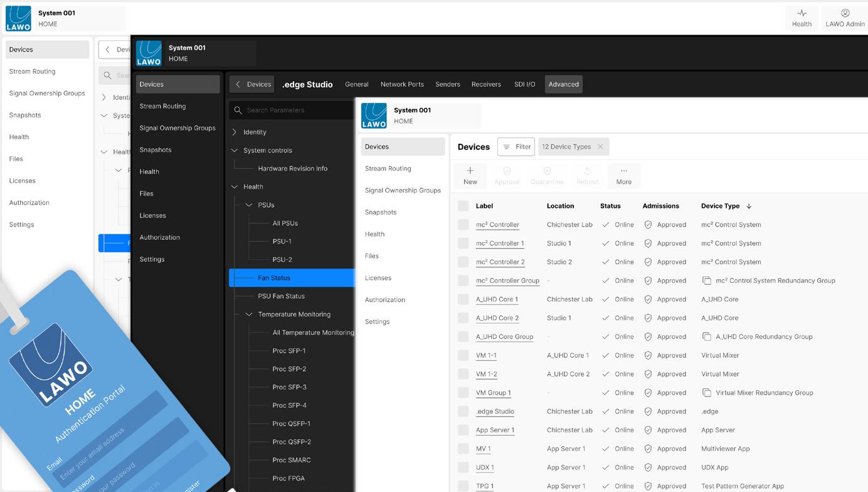Collapse the Temperature Monitoring branch chevron

249,314
